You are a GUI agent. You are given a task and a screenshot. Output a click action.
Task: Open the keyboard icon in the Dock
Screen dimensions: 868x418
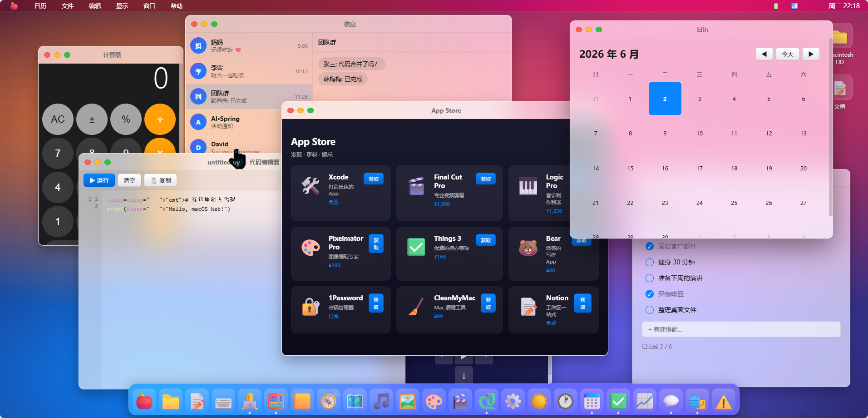point(223,401)
